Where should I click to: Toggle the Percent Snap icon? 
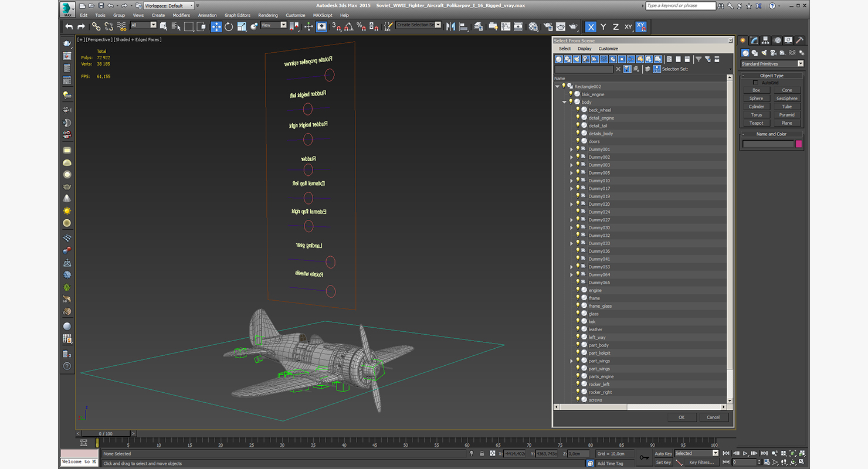(x=361, y=26)
